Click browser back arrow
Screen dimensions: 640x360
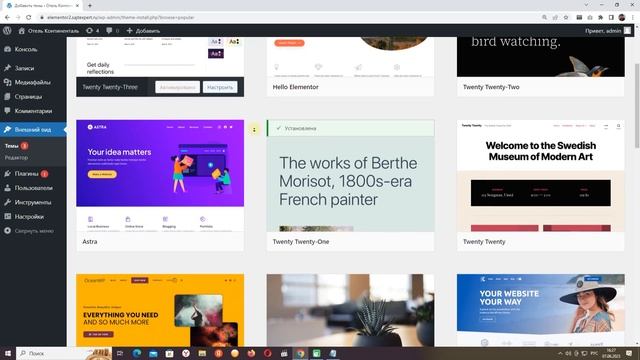7,18
